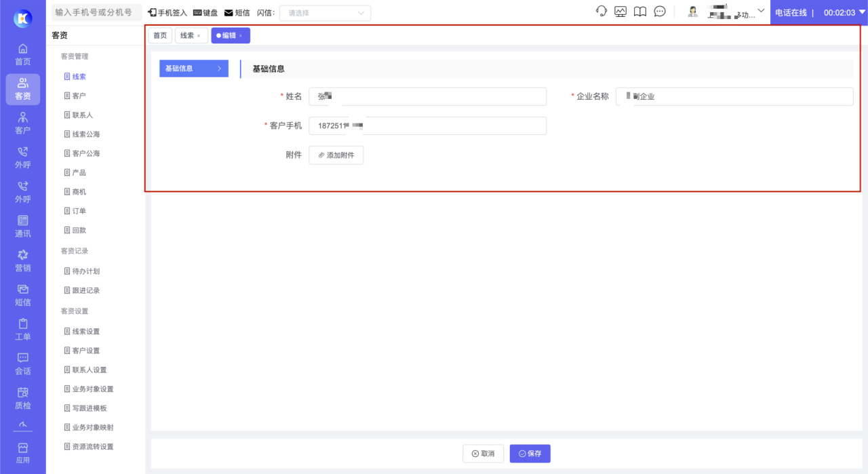868x474 pixels.
Task: Open the 通讯 sidebar module
Action: click(x=22, y=226)
